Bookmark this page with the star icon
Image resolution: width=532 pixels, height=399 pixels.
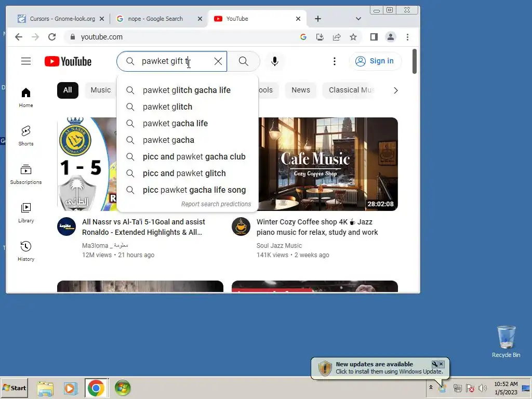353,37
